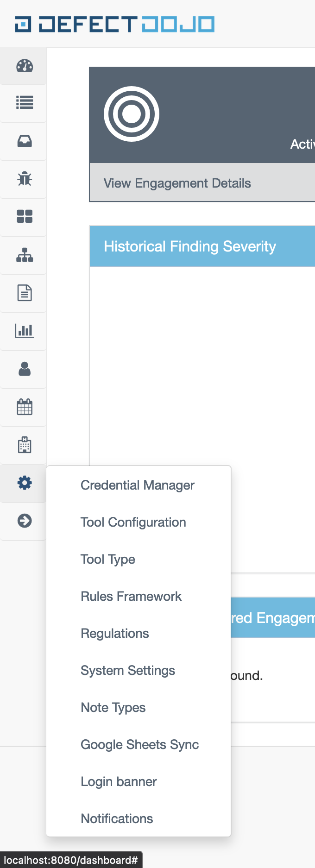Click the logout arrow icon
The width and height of the screenshot is (315, 868).
23,521
